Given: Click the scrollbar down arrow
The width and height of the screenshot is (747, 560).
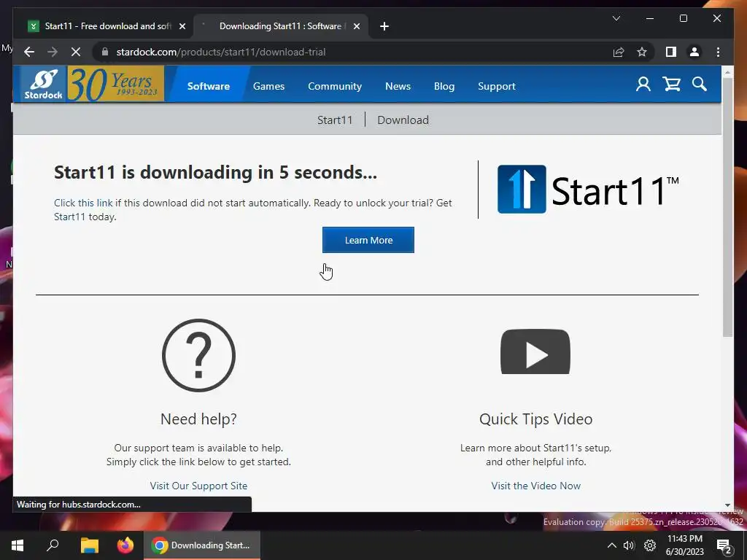Looking at the screenshot, I should pos(727,505).
